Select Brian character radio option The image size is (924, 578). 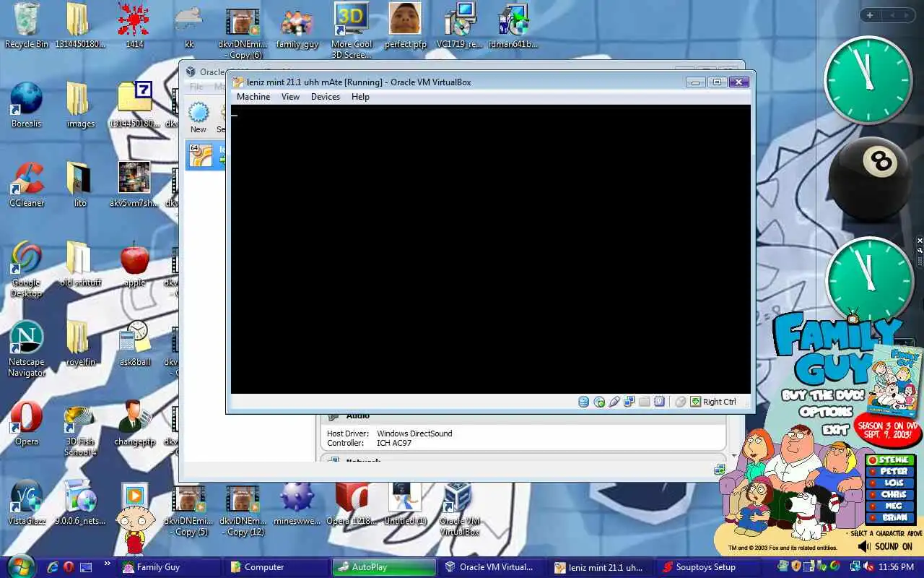click(x=890, y=518)
